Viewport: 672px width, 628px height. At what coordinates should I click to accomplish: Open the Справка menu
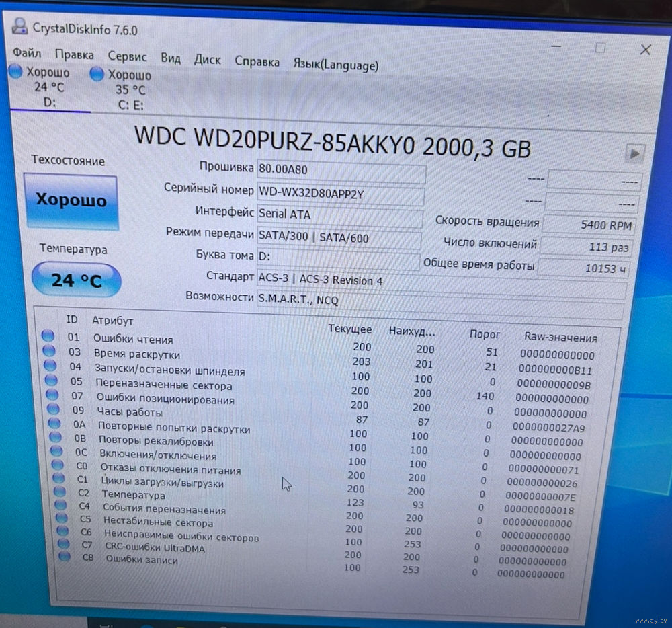point(257,62)
